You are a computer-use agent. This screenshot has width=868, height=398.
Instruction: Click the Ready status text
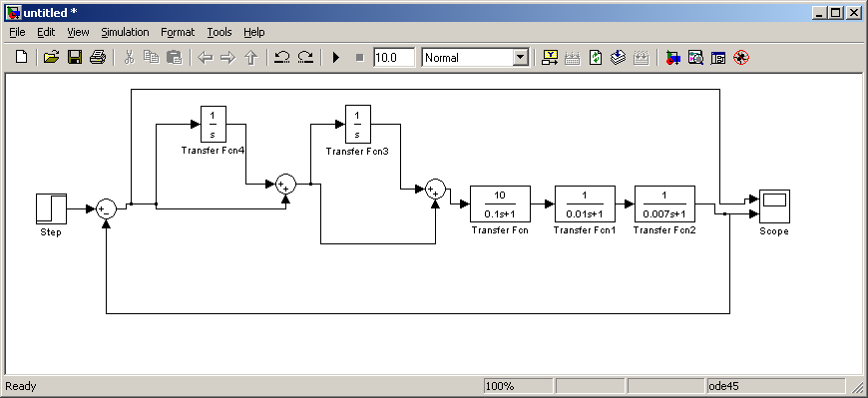click(21, 386)
